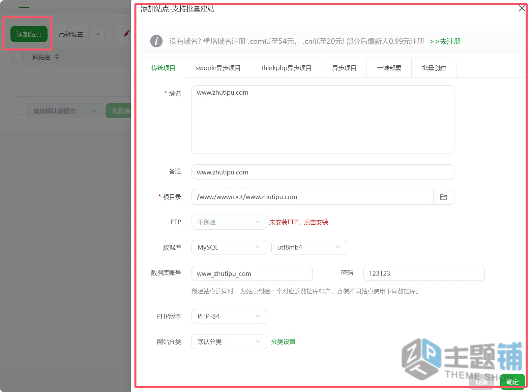This screenshot has height=392, width=532.
Task: Click the 数据库账号 input field
Action: [x=252, y=273]
